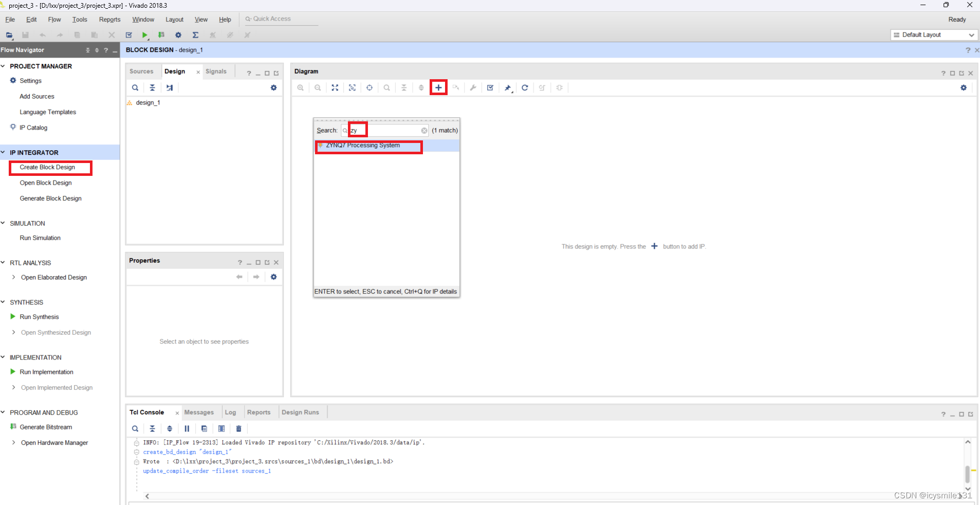Open Settings gear in the main toolbar
Image resolution: width=980 pixels, height=505 pixels.
coord(178,35)
